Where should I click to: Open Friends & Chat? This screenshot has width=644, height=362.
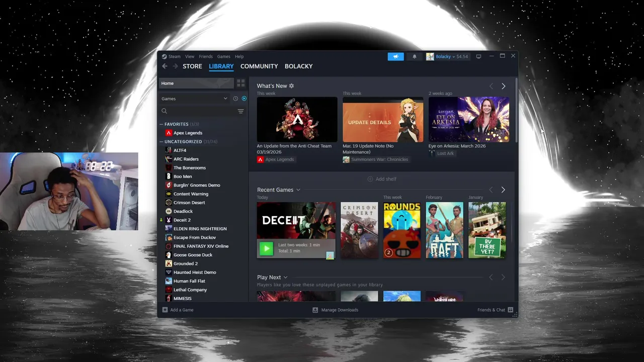[x=495, y=310]
